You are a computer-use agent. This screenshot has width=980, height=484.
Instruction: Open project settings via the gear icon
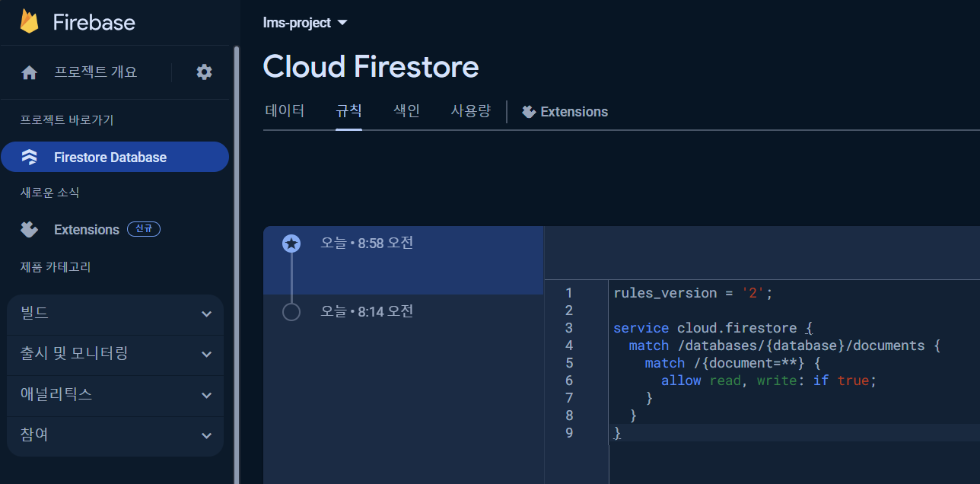pyautogui.click(x=203, y=71)
